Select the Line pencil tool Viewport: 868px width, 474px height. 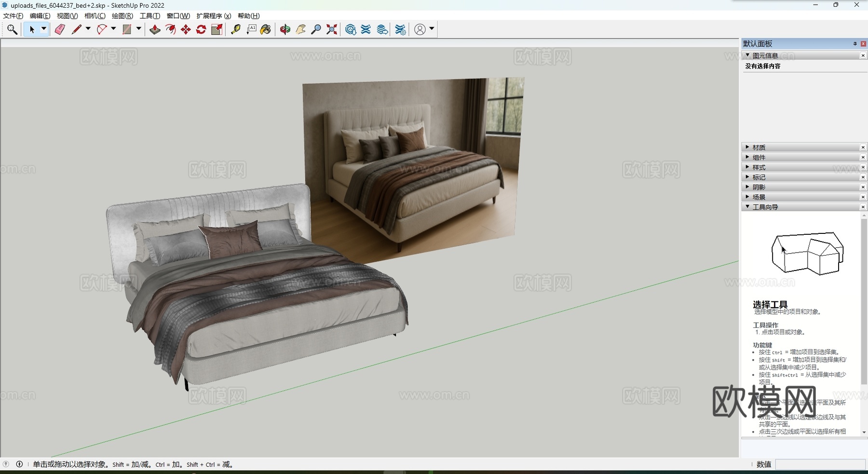76,29
